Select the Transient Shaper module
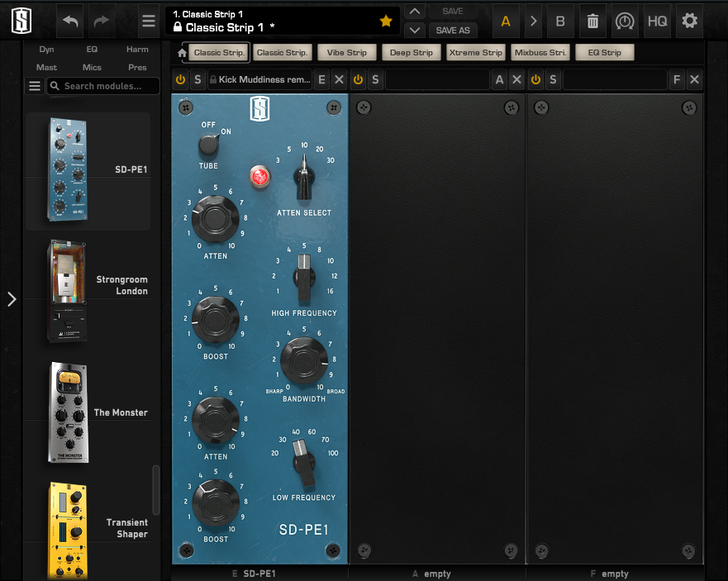 (68, 531)
